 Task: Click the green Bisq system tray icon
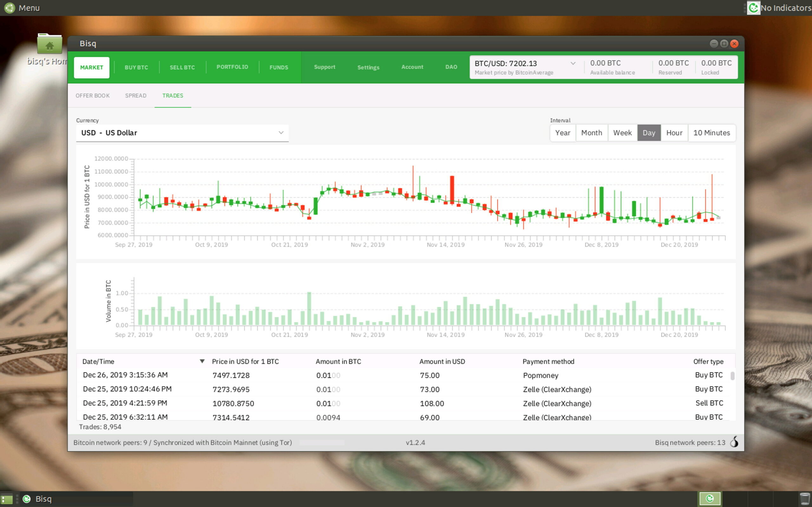click(x=710, y=499)
